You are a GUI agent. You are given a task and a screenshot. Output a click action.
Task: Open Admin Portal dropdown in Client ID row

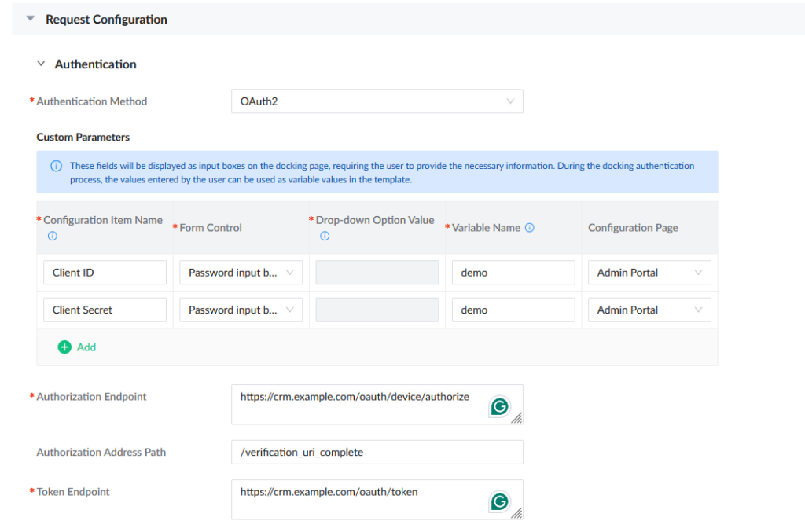pos(649,273)
